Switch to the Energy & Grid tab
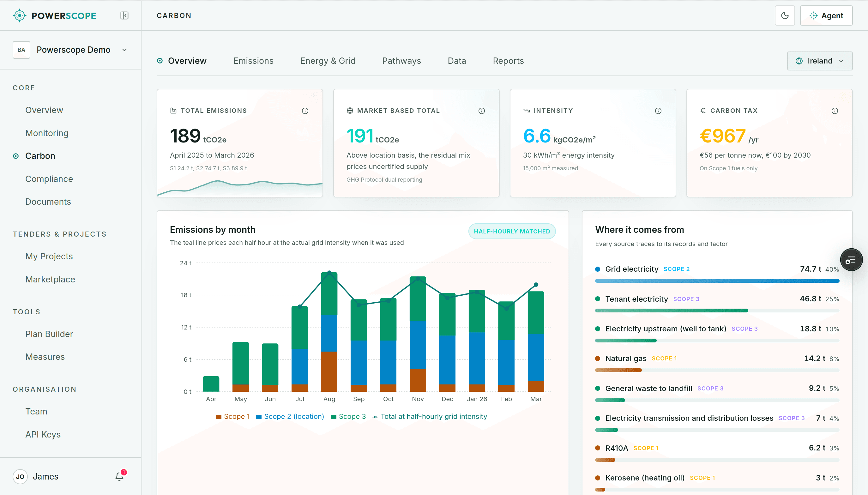868x495 pixels. [328, 61]
